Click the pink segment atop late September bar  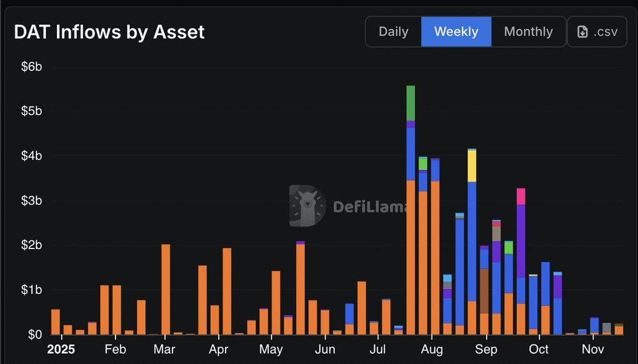(521, 196)
